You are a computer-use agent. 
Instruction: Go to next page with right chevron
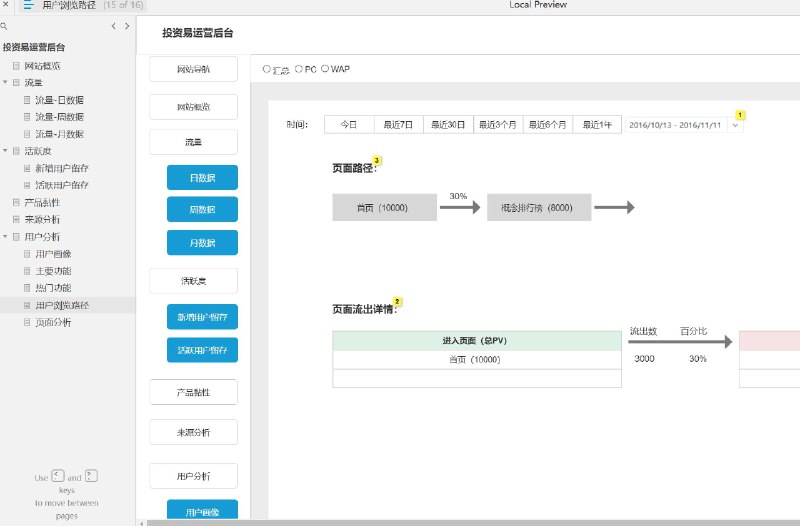tap(127, 26)
